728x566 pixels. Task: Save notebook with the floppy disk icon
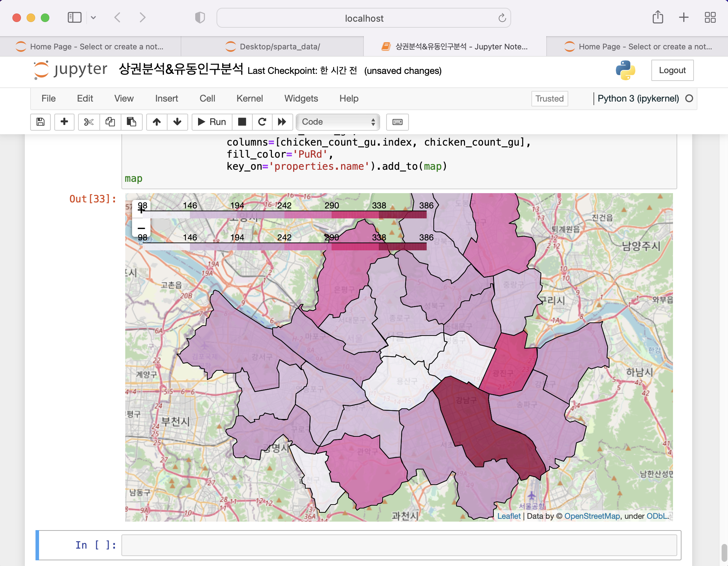(x=40, y=122)
